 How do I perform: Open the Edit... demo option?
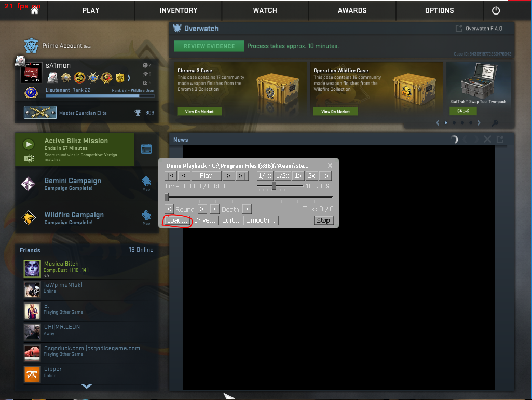(x=231, y=220)
